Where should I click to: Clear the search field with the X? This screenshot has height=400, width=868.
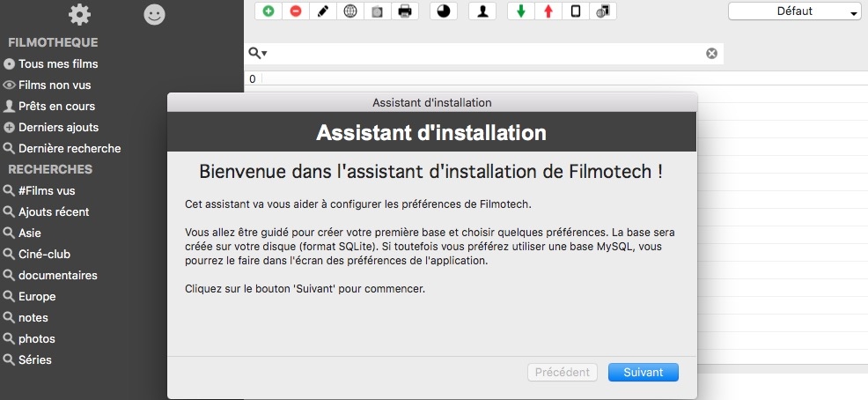711,54
